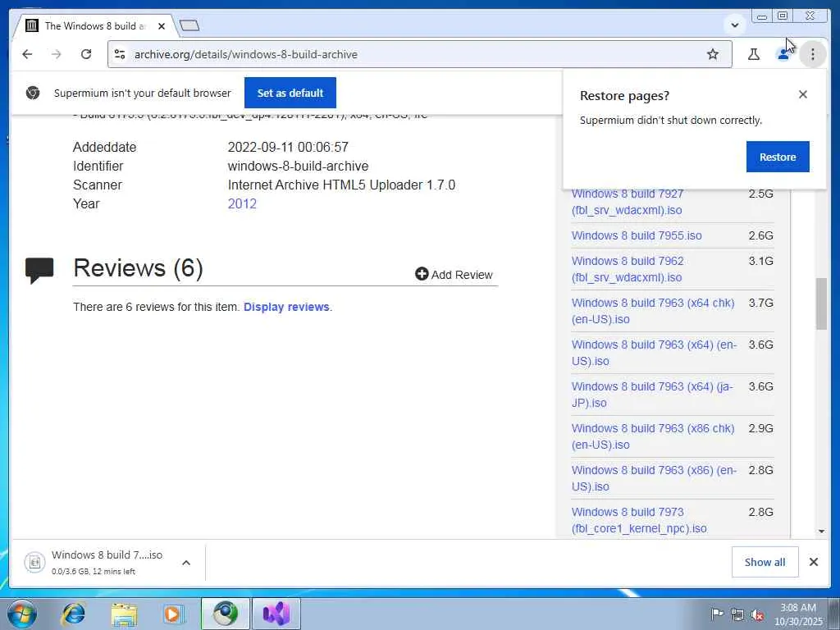Viewport: 840px width, 630px height.
Task: Open the 2012 year link
Action: click(242, 203)
